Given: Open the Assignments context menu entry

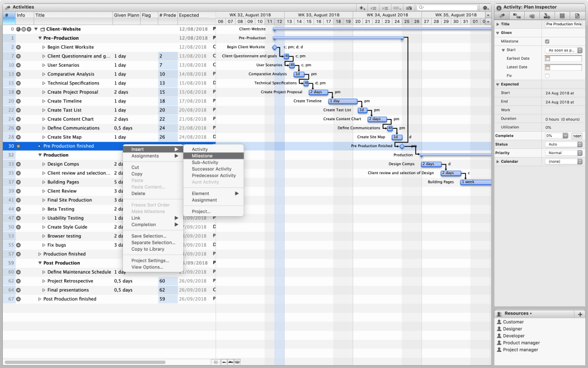Looking at the screenshot, I should coord(153,156).
